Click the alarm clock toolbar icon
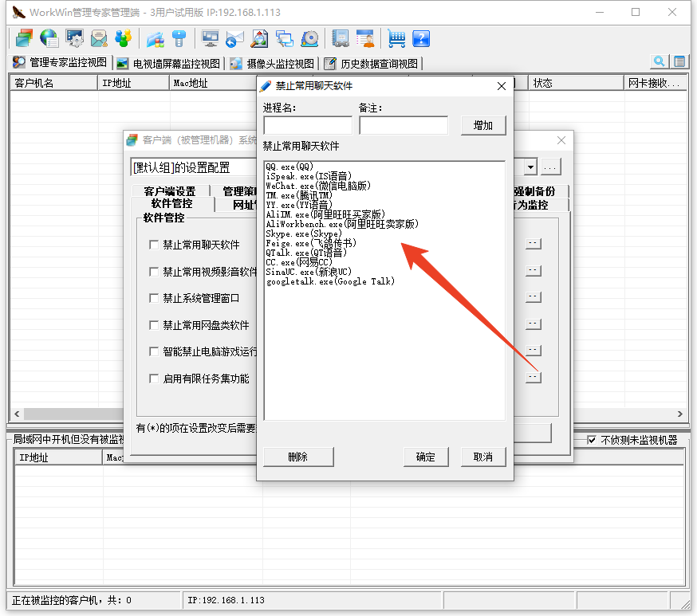 pyautogui.click(x=309, y=38)
